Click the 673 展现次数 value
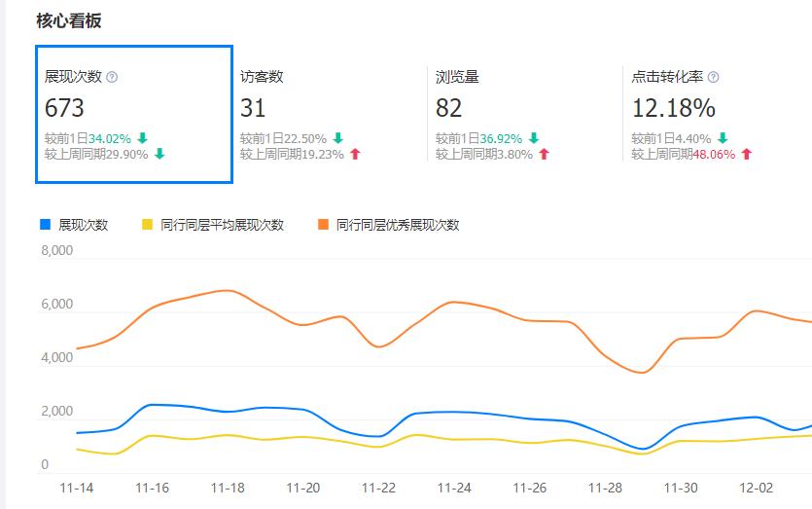The width and height of the screenshot is (812, 509). [65, 107]
